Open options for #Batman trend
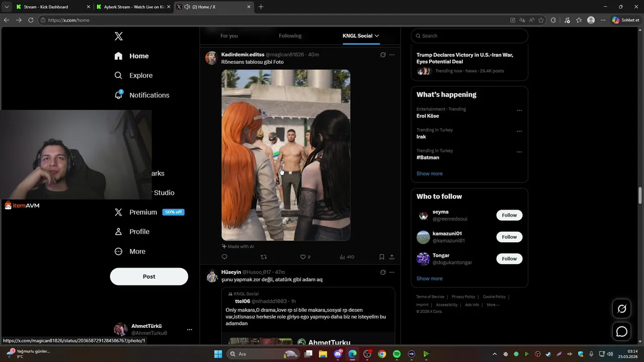Image resolution: width=644 pixels, height=362 pixels. coord(519,152)
